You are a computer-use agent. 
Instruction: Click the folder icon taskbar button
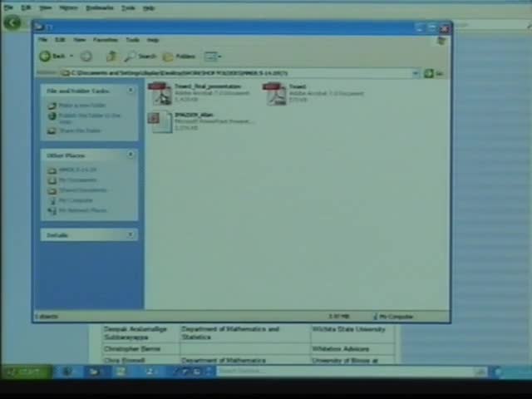(93, 372)
